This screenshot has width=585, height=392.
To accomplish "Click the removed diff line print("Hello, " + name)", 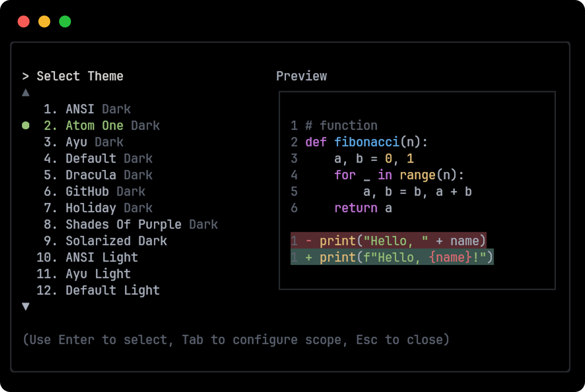I will tap(388, 241).
